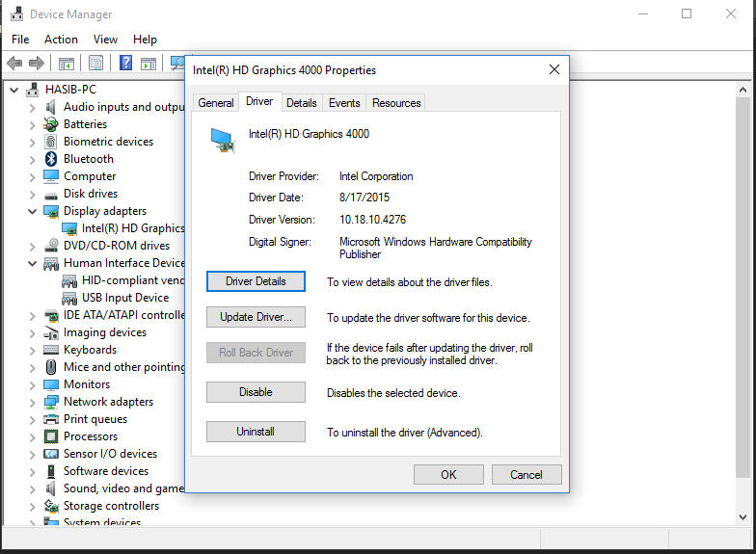The image size is (756, 554).
Task: Click the Audio inputs speaker icon
Action: [50, 107]
